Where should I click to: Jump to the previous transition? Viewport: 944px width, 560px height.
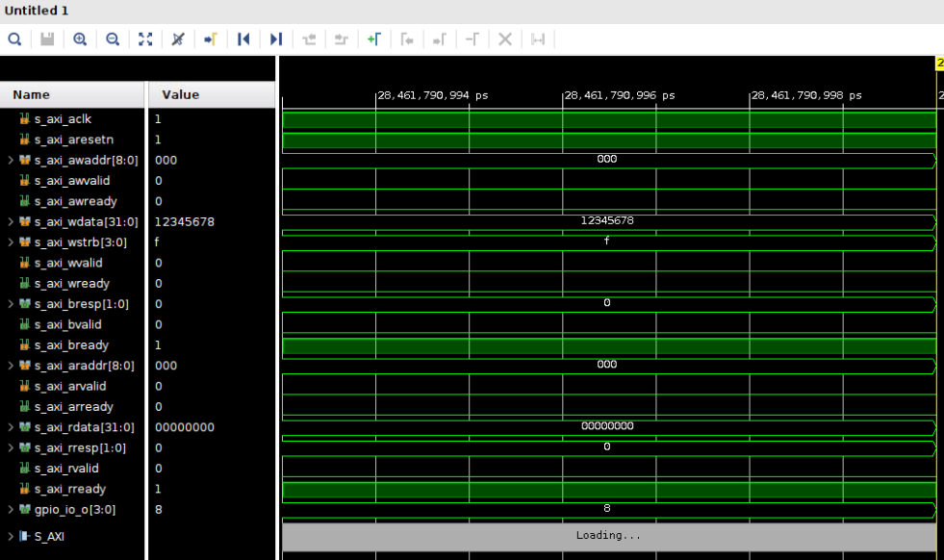point(309,39)
